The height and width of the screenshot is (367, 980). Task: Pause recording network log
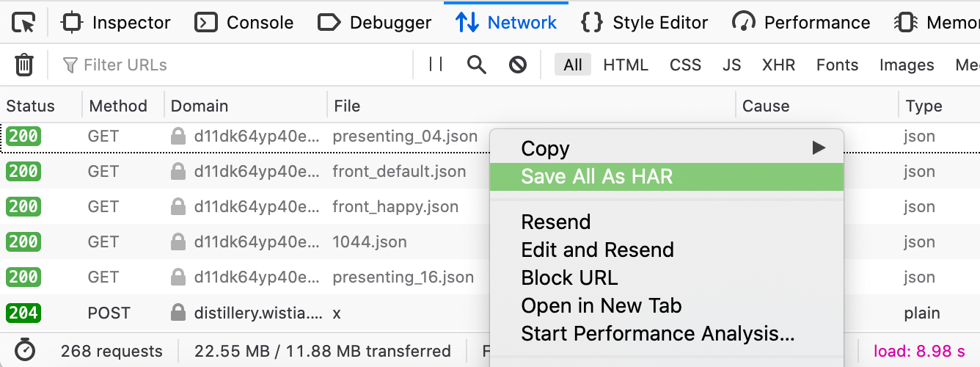(436, 65)
